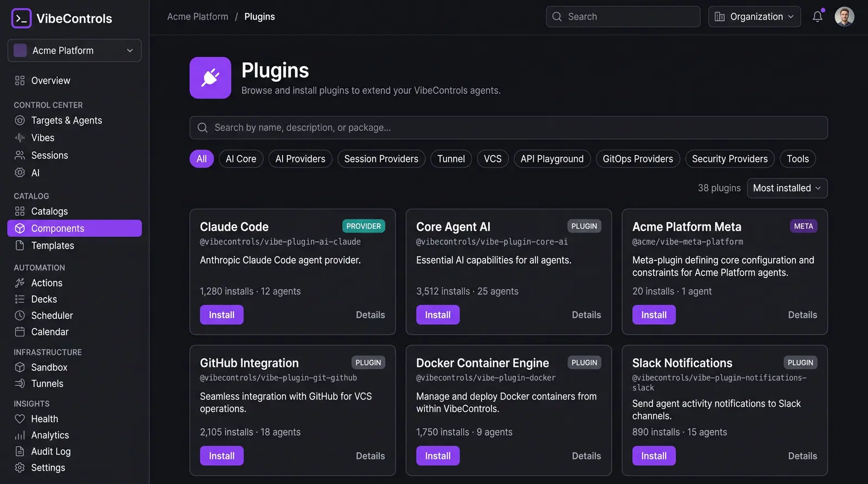Expand the Acme Platform workspace selector
Viewport: 868px width, 484px height.
coord(74,50)
